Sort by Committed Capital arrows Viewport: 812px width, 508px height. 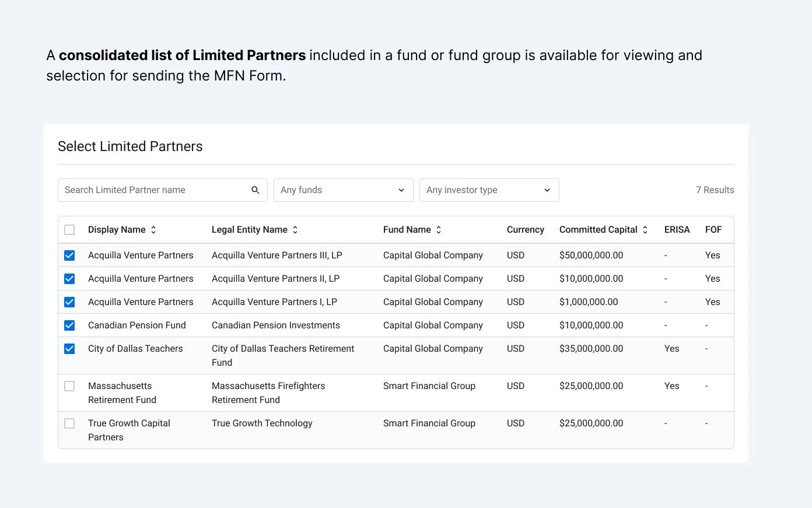pyautogui.click(x=645, y=230)
